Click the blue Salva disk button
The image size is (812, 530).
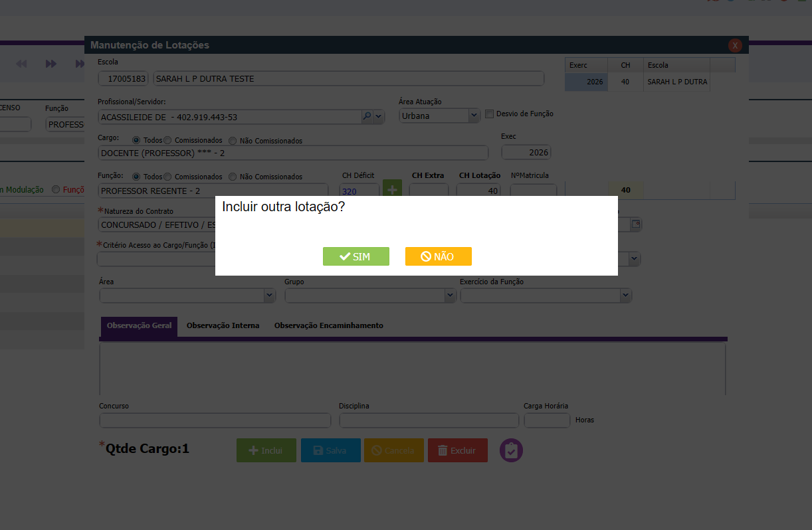330,450
